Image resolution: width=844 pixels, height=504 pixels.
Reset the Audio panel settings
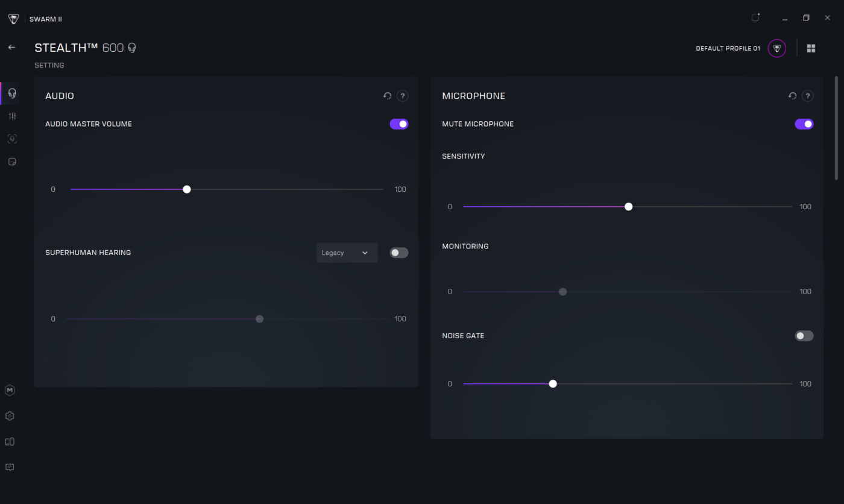pyautogui.click(x=387, y=96)
